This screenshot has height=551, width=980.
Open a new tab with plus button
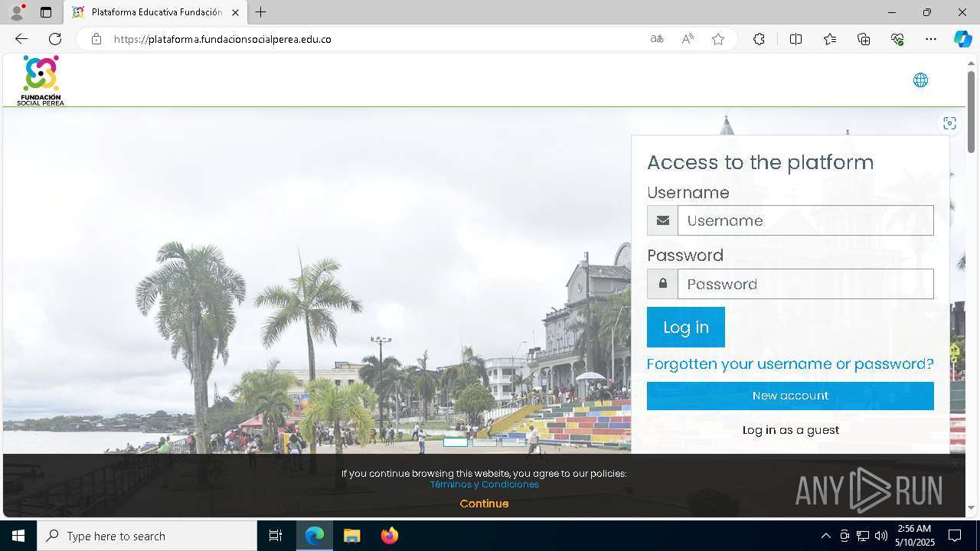click(261, 12)
